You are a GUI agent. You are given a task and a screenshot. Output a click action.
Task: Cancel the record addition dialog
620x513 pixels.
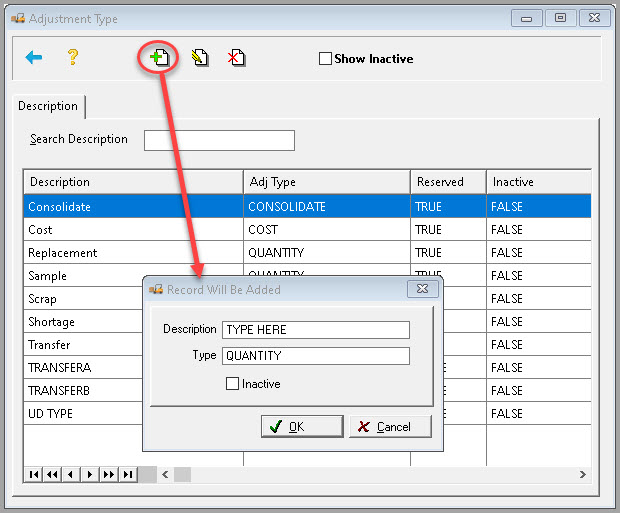(390, 426)
